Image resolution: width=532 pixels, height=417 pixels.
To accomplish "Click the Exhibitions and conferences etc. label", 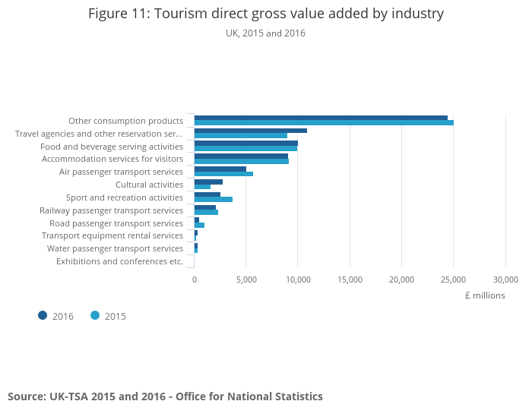I will pyautogui.click(x=119, y=261).
